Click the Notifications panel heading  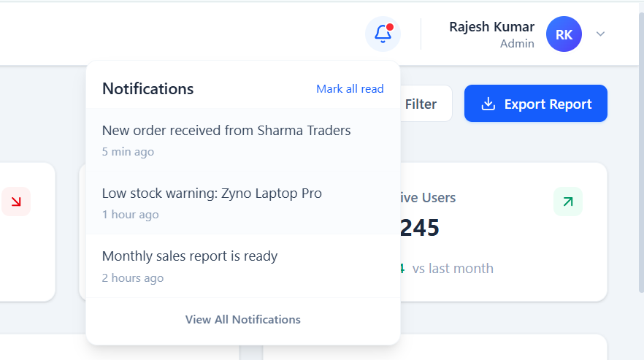coord(147,89)
